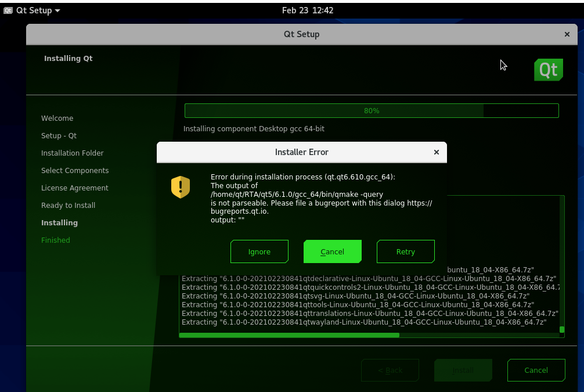
Task: Click the Qt logo icon in header
Action: tap(548, 70)
